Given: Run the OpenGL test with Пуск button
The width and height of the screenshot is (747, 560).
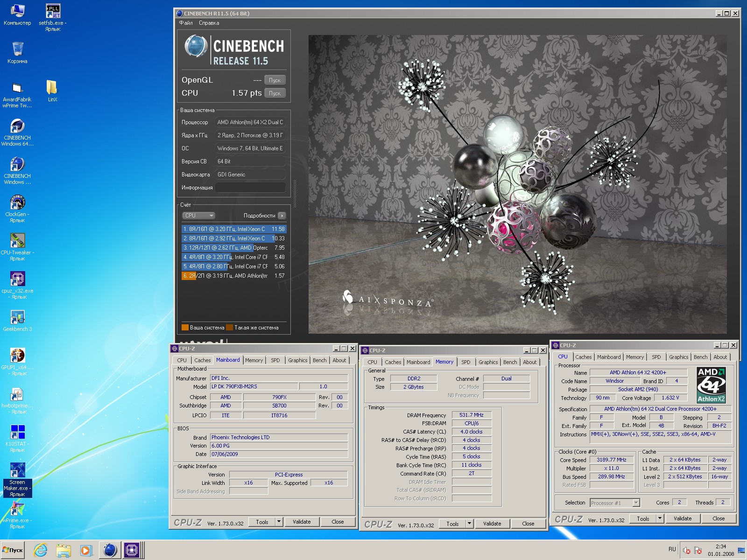Looking at the screenshot, I should [x=275, y=80].
